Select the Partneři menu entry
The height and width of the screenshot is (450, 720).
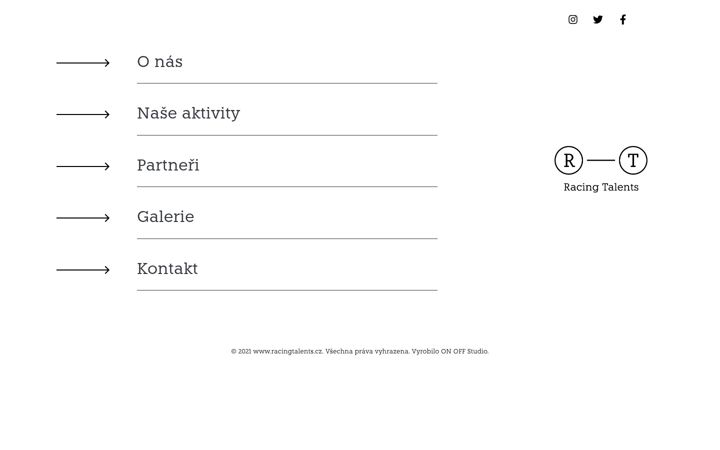click(168, 165)
